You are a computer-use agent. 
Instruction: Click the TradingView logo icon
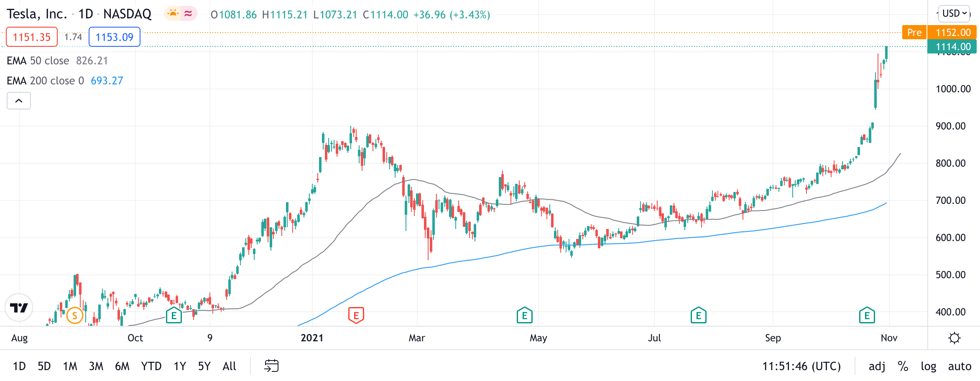19,308
